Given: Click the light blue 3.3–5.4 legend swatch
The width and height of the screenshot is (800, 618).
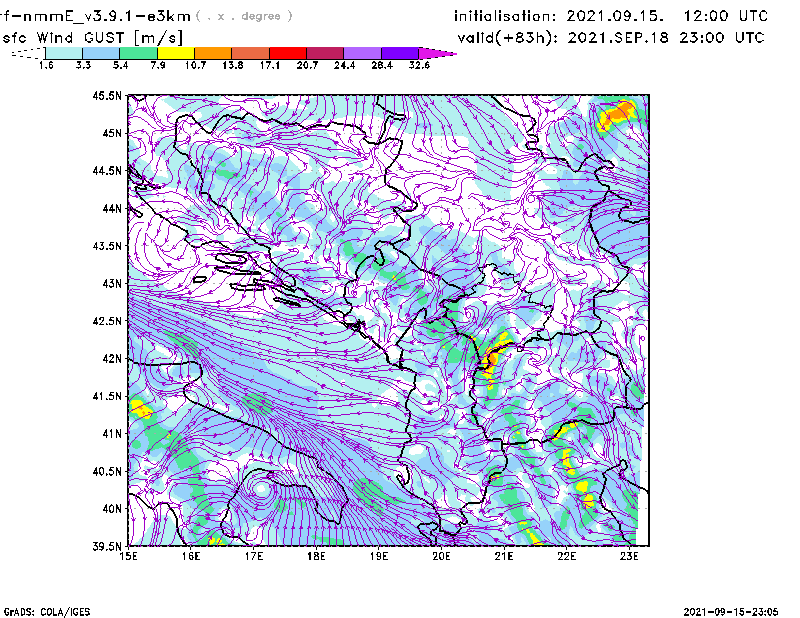Looking at the screenshot, I should pyautogui.click(x=101, y=53).
